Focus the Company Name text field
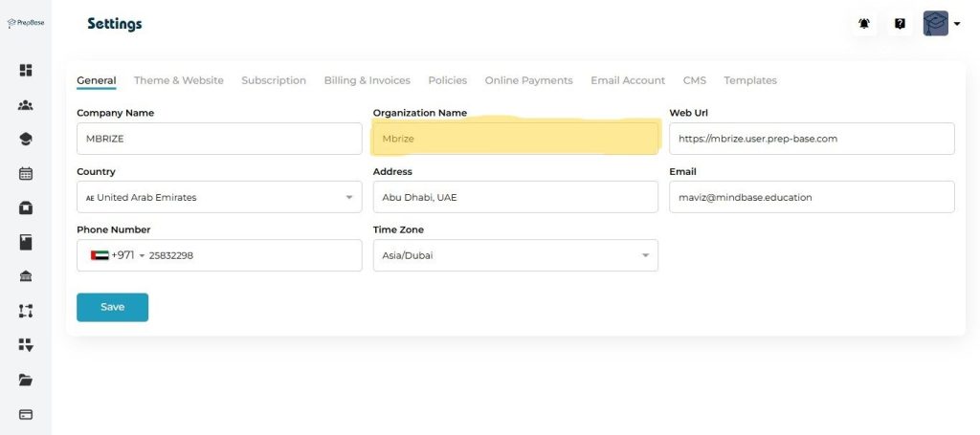This screenshot has height=435, width=980. coord(218,139)
